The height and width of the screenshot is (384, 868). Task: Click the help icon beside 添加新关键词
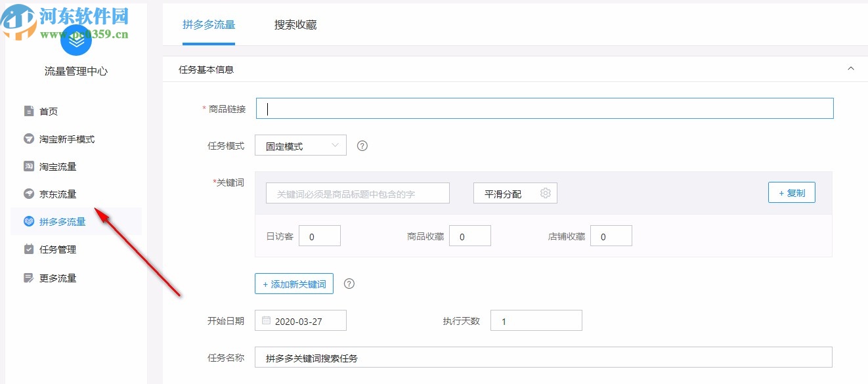(x=349, y=284)
